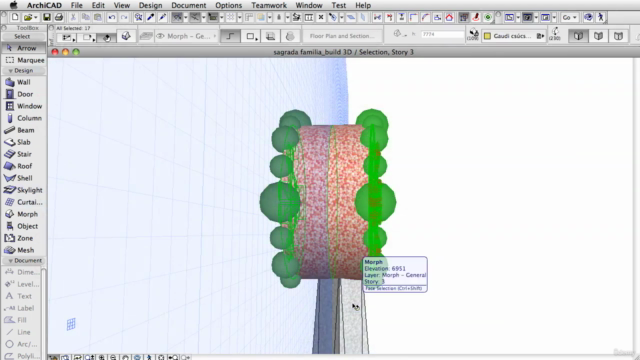This screenshot has height=360, width=640.
Task: Select the Door tool
Action: (x=24, y=94)
